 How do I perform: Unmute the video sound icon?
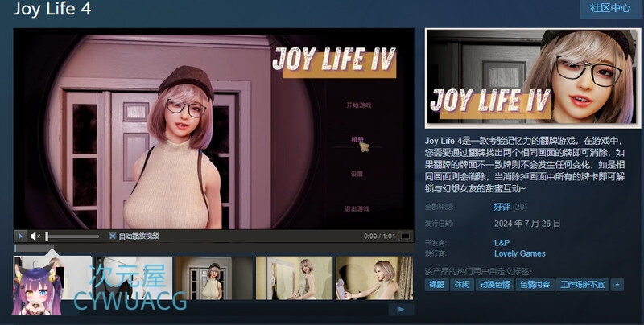35,236
